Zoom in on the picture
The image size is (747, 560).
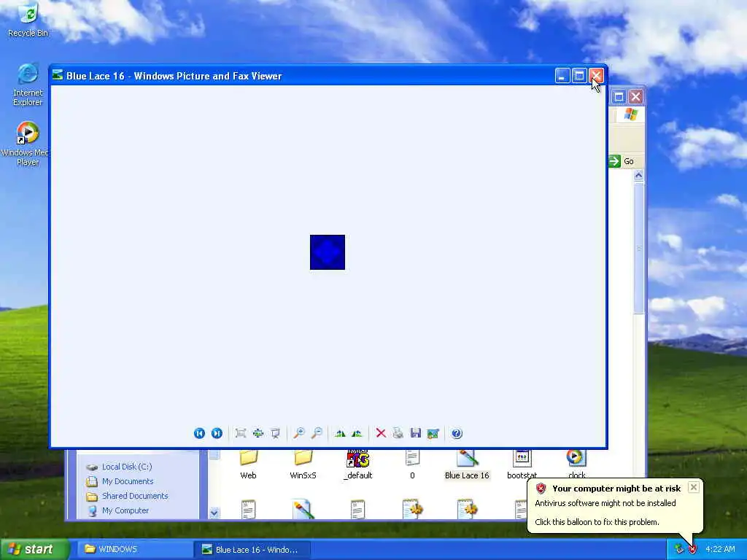tap(299, 433)
